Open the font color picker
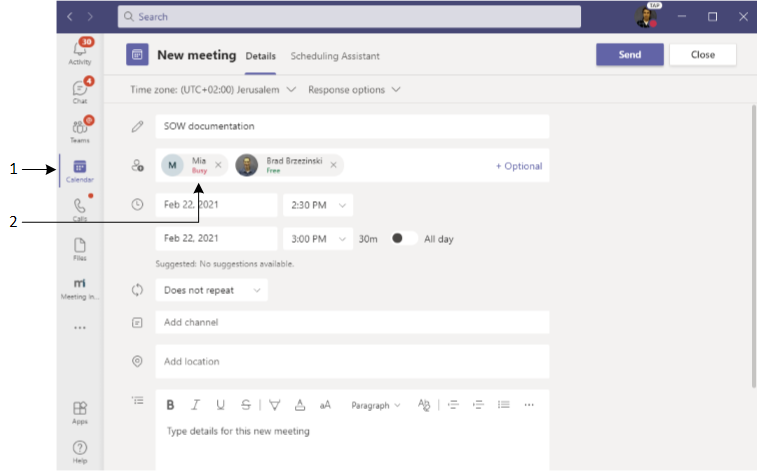Screen dimensions: 758x471 click(300, 405)
